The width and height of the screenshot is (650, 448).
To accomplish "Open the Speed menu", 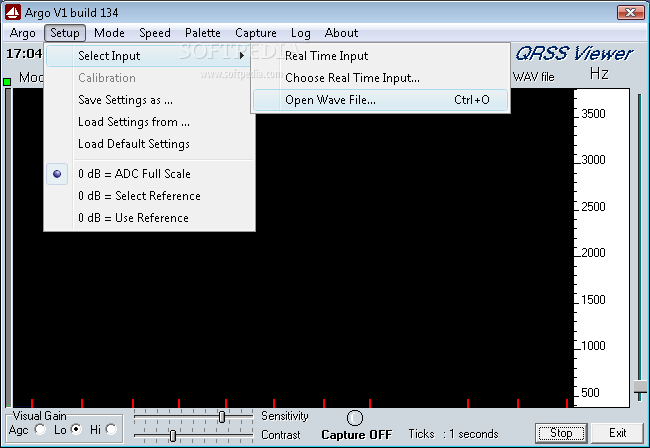I will 155,33.
